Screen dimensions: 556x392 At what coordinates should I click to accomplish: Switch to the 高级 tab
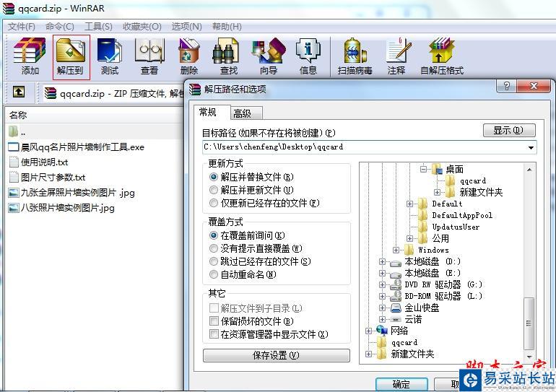click(x=247, y=113)
